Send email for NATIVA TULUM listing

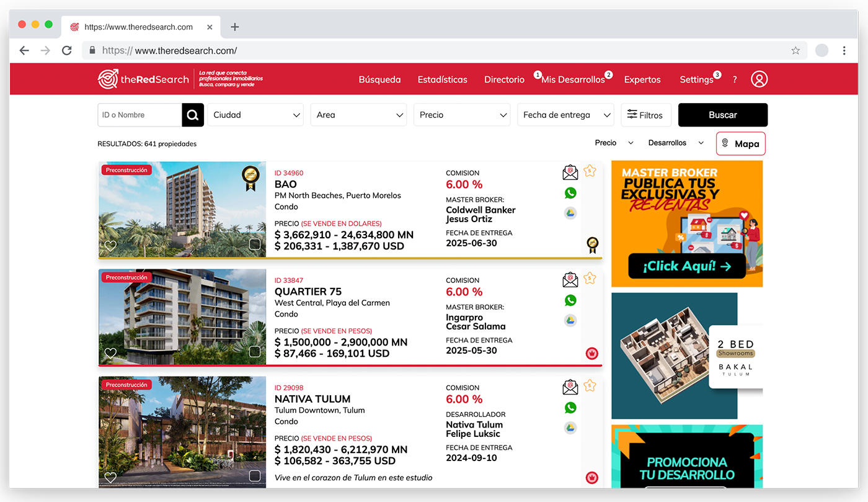pos(570,388)
